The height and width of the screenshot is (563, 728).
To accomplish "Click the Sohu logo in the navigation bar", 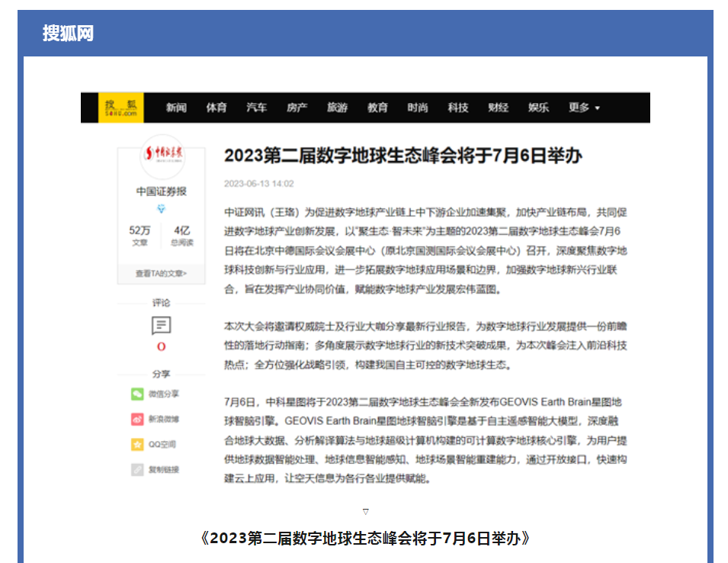I will coord(120,108).
